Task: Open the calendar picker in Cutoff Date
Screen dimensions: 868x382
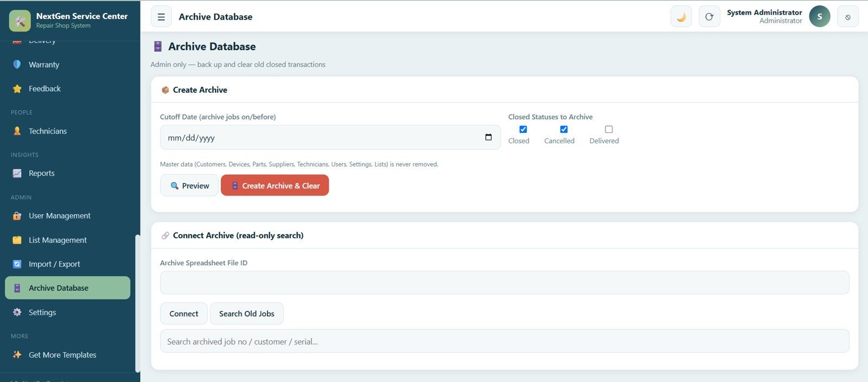Action: point(488,137)
